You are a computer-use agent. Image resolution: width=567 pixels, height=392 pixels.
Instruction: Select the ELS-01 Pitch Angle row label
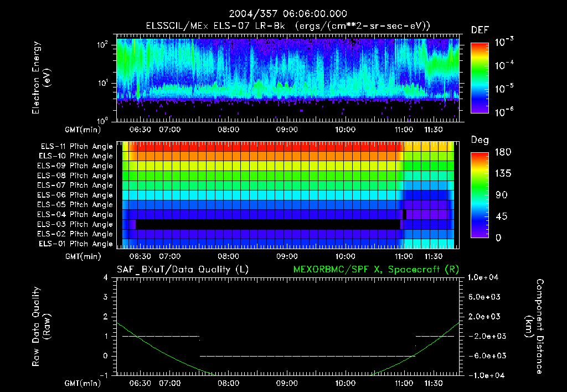point(76,244)
